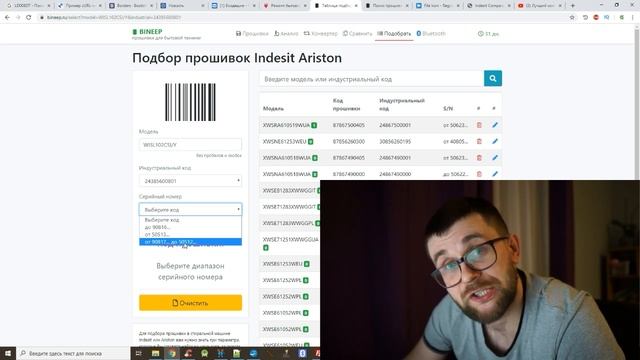Viewport: 640px width, 360px height.
Task: Edit row with firmware code 87867490000
Action: coord(495,174)
